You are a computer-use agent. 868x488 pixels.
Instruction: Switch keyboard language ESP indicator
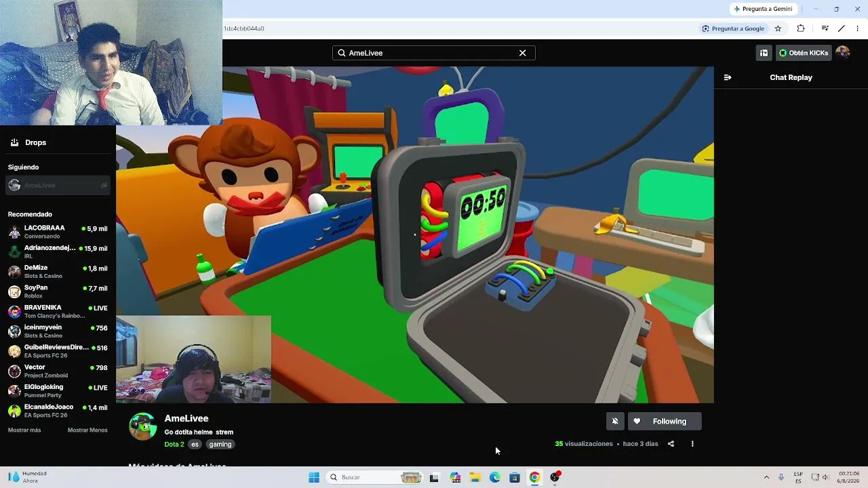coord(798,477)
